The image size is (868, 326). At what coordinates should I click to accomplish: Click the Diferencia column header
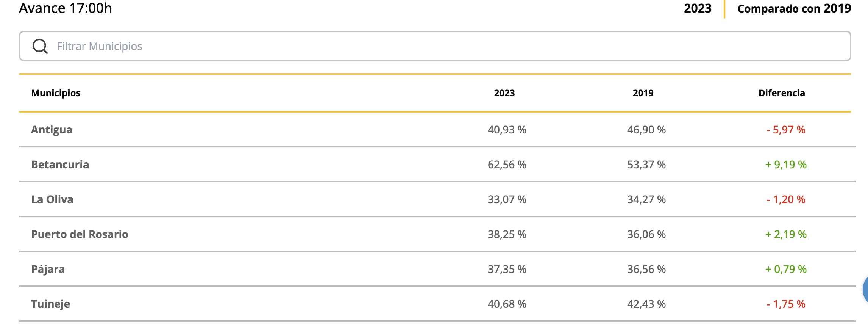[x=782, y=93]
